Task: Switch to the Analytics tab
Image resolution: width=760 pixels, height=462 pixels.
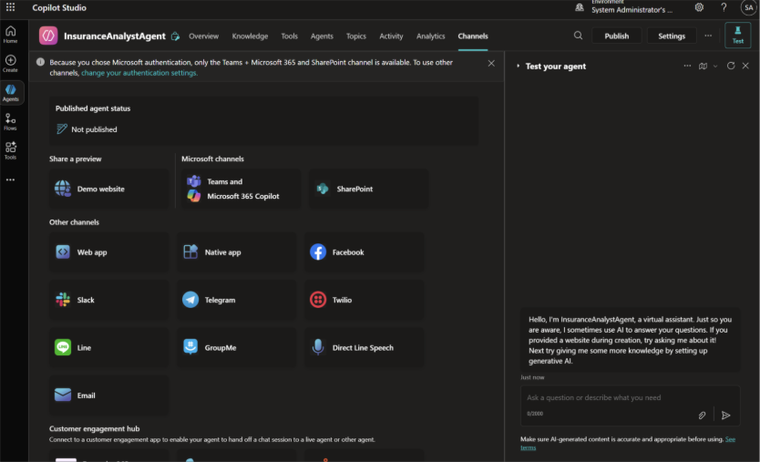Action: click(430, 36)
